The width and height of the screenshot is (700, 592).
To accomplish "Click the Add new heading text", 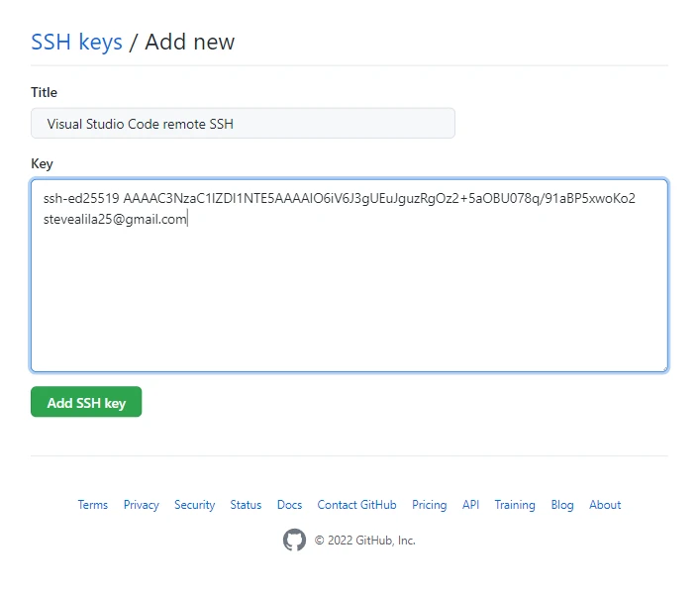I will pyautogui.click(x=190, y=42).
